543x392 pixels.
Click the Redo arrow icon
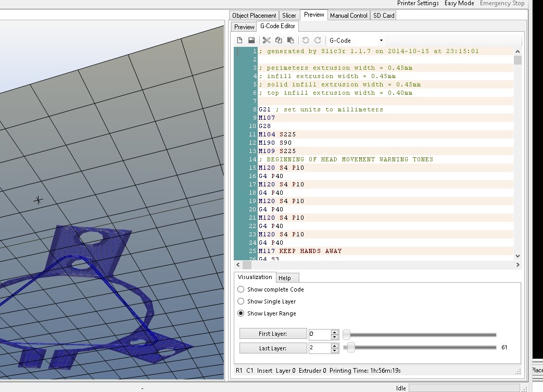click(x=318, y=40)
